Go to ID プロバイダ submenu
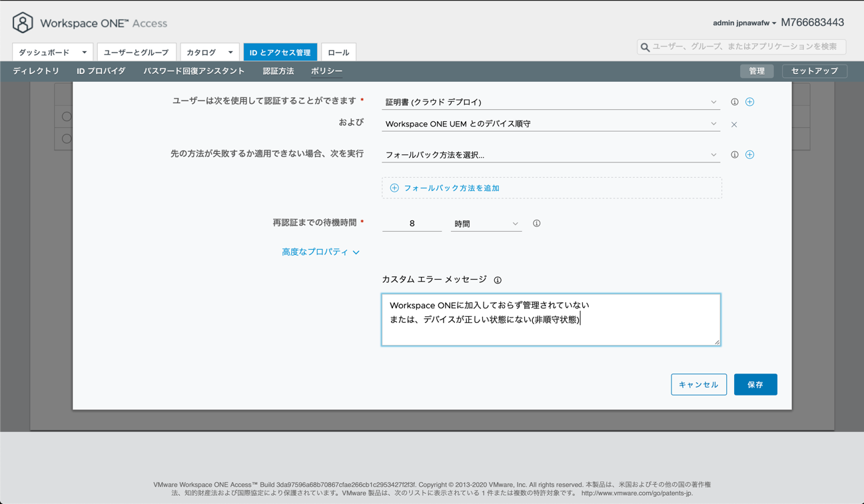The height and width of the screenshot is (504, 864). (x=101, y=71)
